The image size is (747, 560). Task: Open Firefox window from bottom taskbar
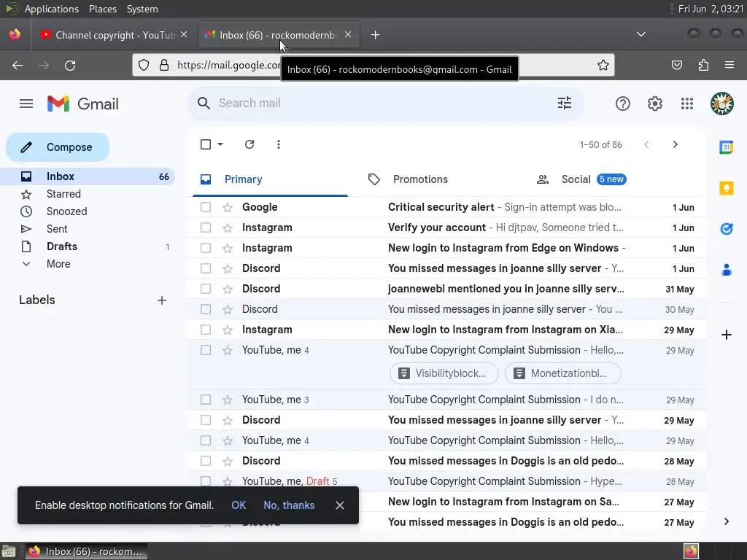tap(86, 551)
